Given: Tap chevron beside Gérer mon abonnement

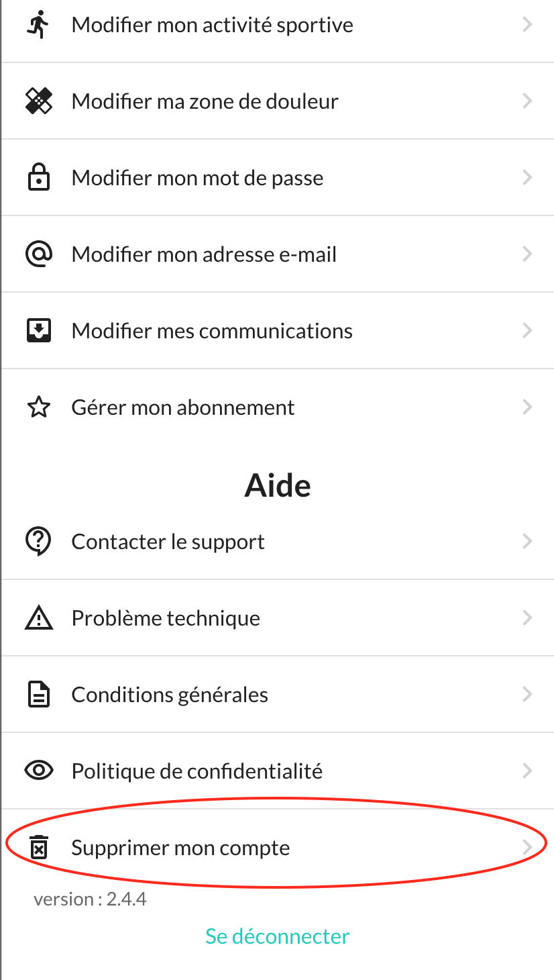Looking at the screenshot, I should [527, 407].
